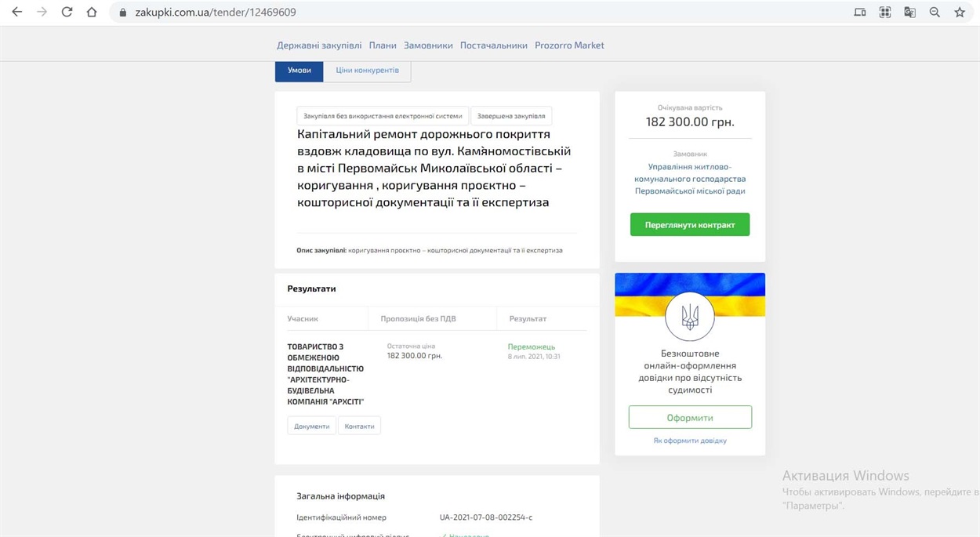Click the Результати section heading

(x=311, y=288)
